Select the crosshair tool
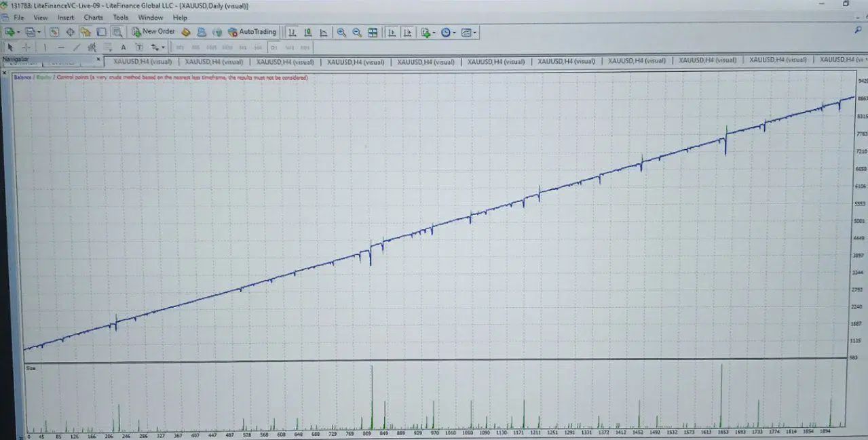868x440 pixels. (26, 47)
